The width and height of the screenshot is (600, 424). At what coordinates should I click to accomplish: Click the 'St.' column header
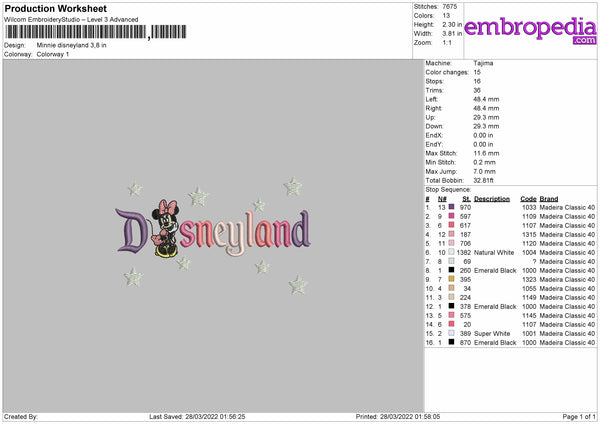pyautogui.click(x=466, y=199)
